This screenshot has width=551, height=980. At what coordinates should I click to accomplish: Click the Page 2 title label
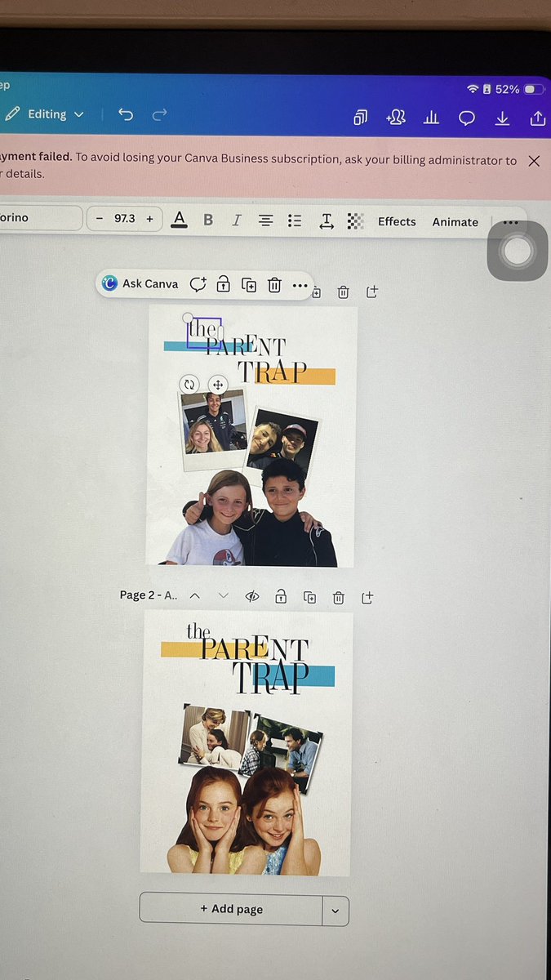(148, 595)
